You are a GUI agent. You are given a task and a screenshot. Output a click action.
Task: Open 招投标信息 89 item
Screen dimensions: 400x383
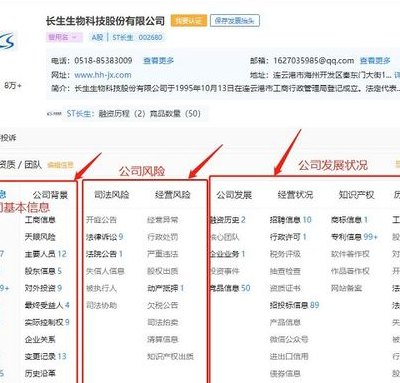(295, 305)
